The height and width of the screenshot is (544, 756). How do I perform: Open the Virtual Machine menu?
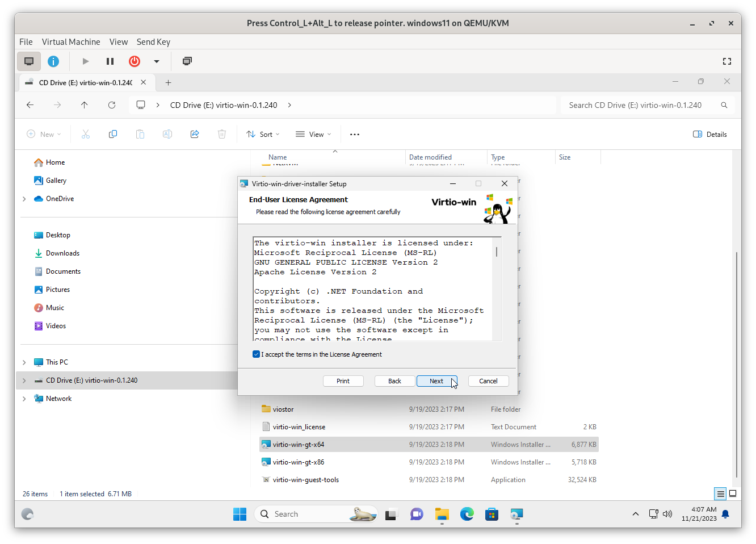(x=71, y=42)
